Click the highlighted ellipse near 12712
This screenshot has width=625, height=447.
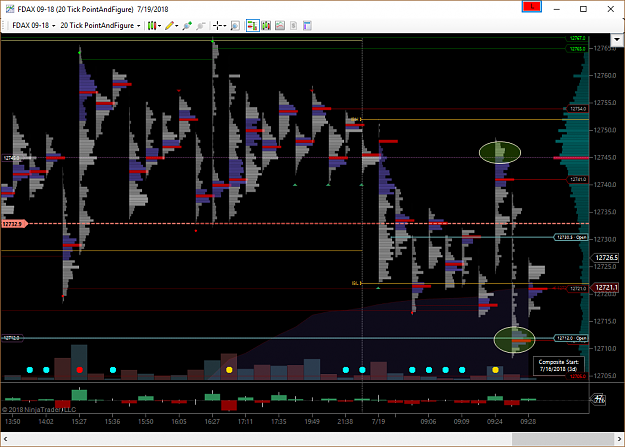click(x=514, y=340)
